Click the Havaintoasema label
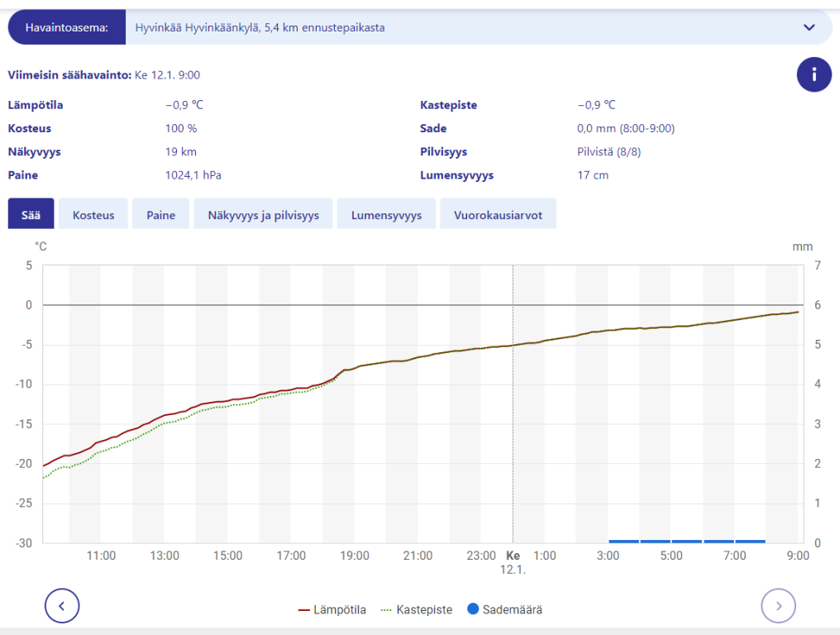The height and width of the screenshot is (635, 840). tap(67, 27)
